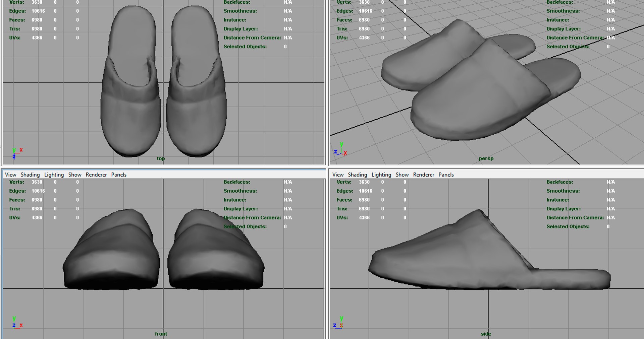Open the View menu in the front viewport

coord(10,175)
